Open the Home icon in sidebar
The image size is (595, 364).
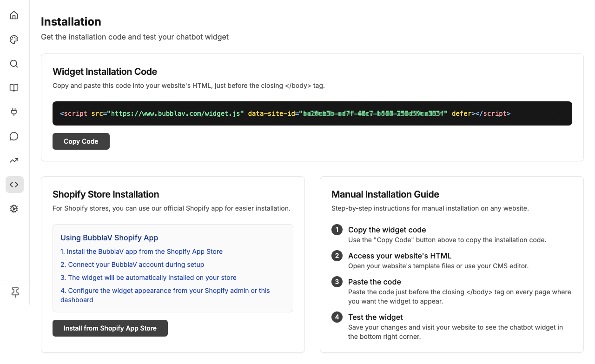click(x=14, y=15)
